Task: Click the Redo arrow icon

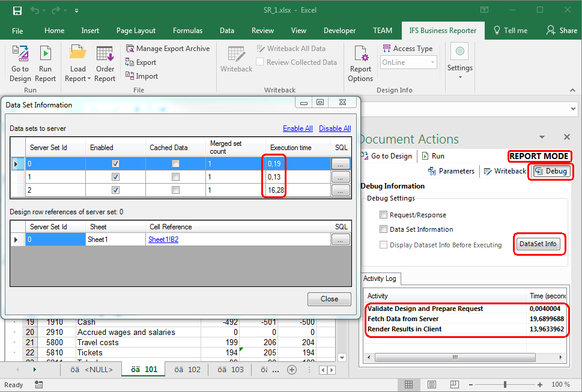Action: [55, 10]
